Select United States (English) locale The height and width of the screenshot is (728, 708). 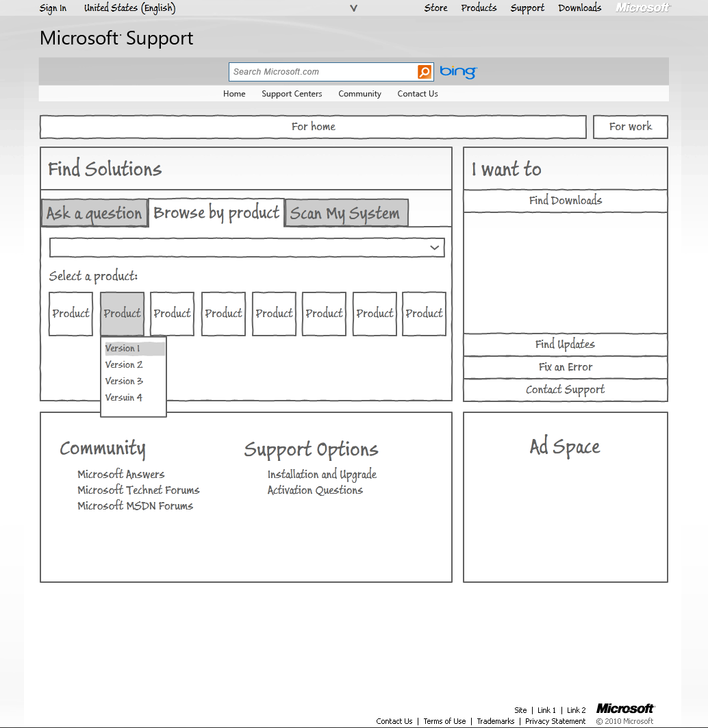[130, 8]
